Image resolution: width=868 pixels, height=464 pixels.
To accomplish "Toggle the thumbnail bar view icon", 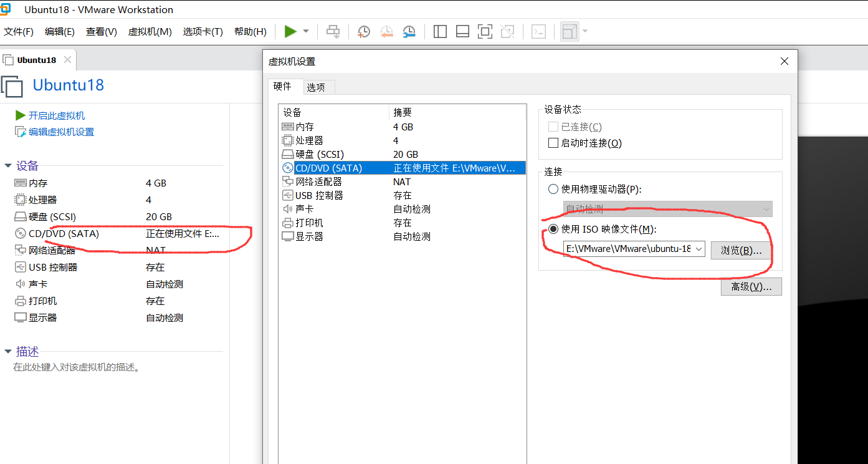I will click(462, 31).
